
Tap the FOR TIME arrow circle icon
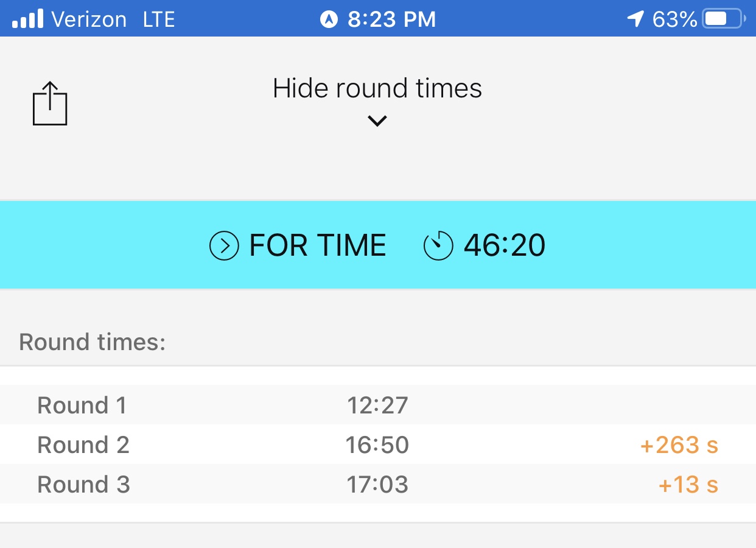[224, 245]
